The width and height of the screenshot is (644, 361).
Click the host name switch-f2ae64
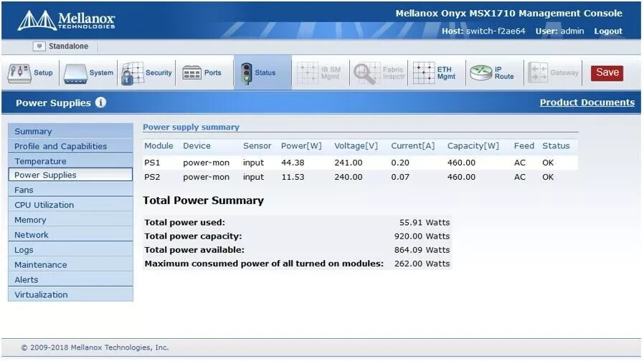point(496,32)
